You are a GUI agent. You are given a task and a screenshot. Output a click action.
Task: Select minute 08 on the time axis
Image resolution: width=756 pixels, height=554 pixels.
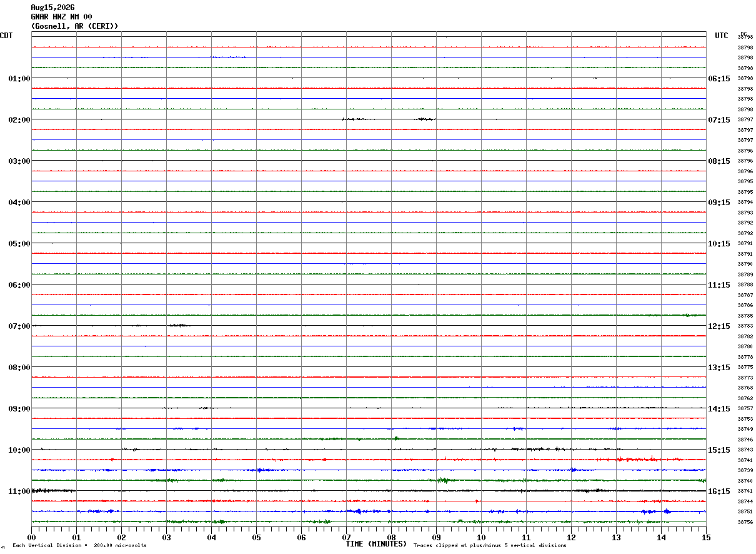point(391,537)
